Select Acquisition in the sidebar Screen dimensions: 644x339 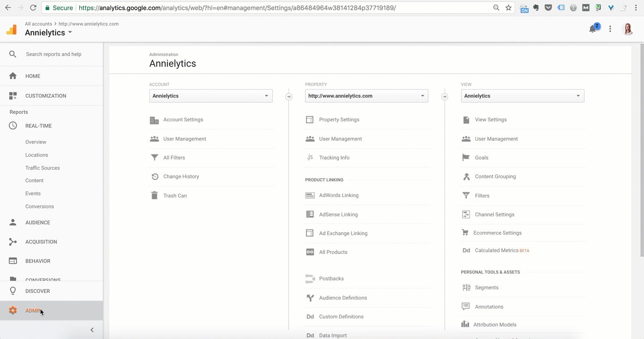[41, 242]
